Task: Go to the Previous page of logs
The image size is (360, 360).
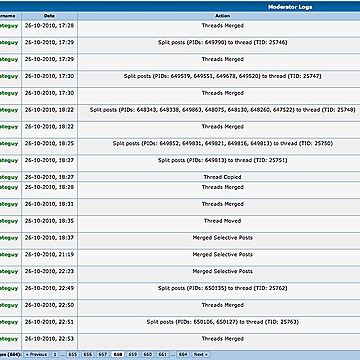Action: pos(36,354)
